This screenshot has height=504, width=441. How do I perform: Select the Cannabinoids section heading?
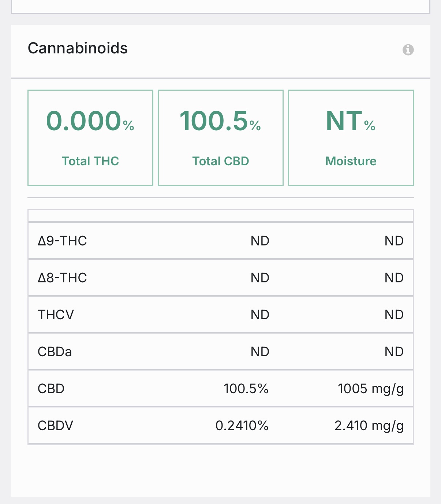[78, 48]
